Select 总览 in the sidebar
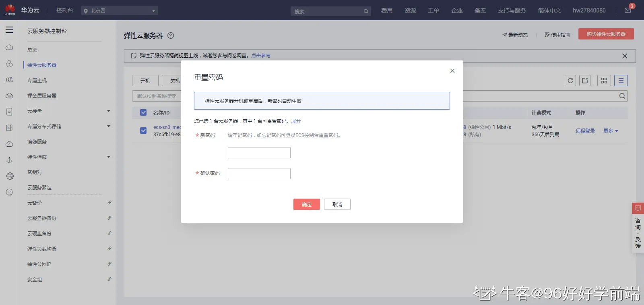This screenshot has height=305, width=644. pos(32,50)
